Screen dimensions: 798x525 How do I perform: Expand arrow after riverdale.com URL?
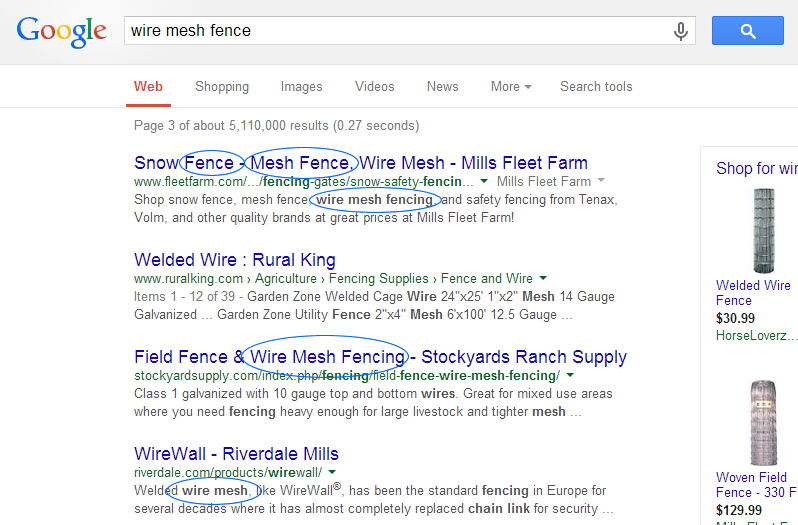coord(332,472)
